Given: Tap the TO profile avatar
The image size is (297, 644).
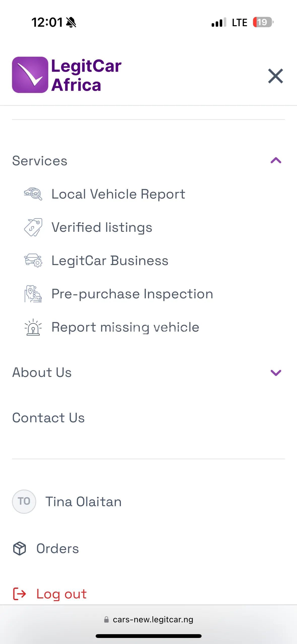Looking at the screenshot, I should tap(24, 501).
